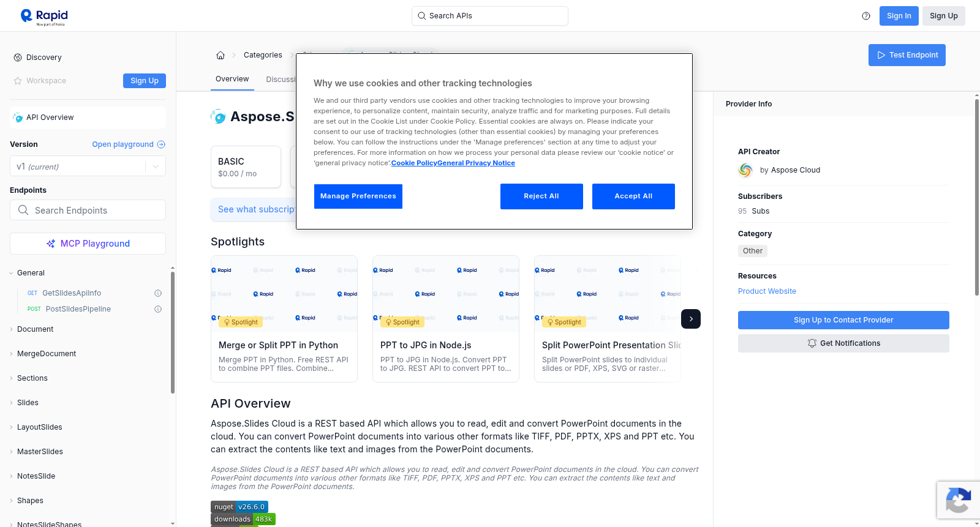Click the Open playground arrow icon
Screen dimensions: 980x527
point(161,144)
